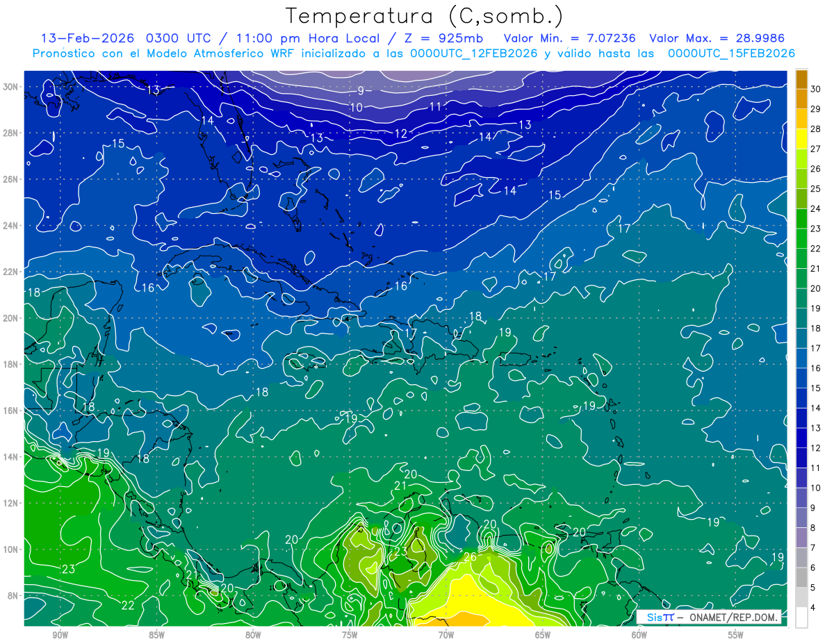This screenshot has height=644, width=834.
Task: Click the "26N" latitude axis label
Action: click(10, 179)
